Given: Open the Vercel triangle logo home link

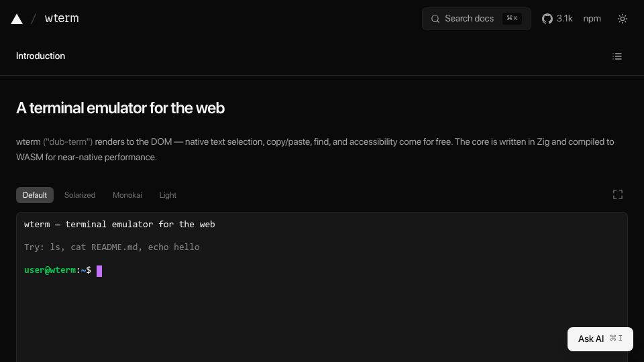Looking at the screenshot, I should (x=16, y=19).
